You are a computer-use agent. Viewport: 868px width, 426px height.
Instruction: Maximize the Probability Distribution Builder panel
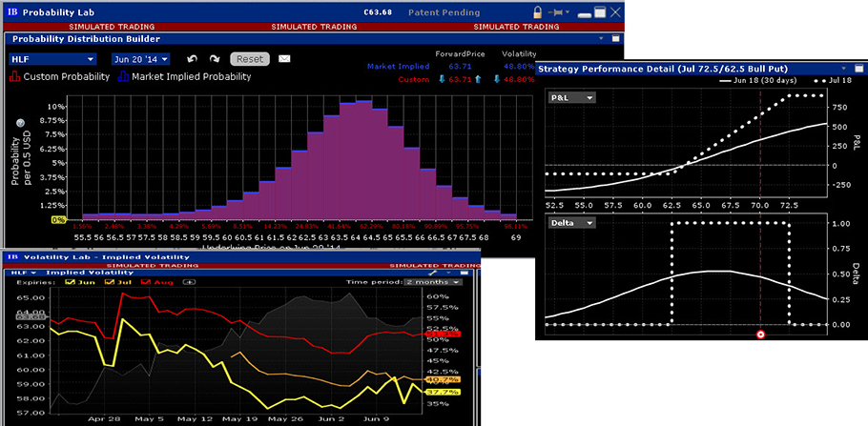tap(616, 39)
